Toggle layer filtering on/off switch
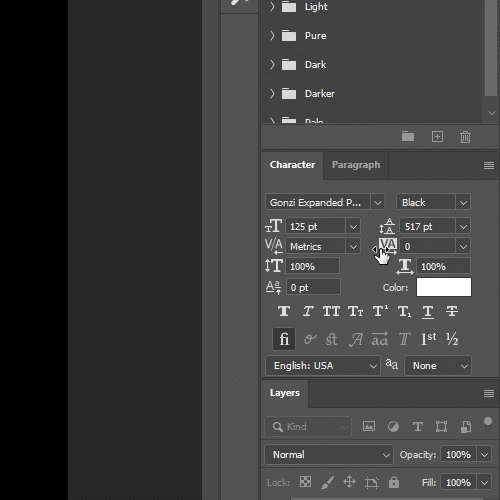The height and width of the screenshot is (500, 500). [x=488, y=426]
